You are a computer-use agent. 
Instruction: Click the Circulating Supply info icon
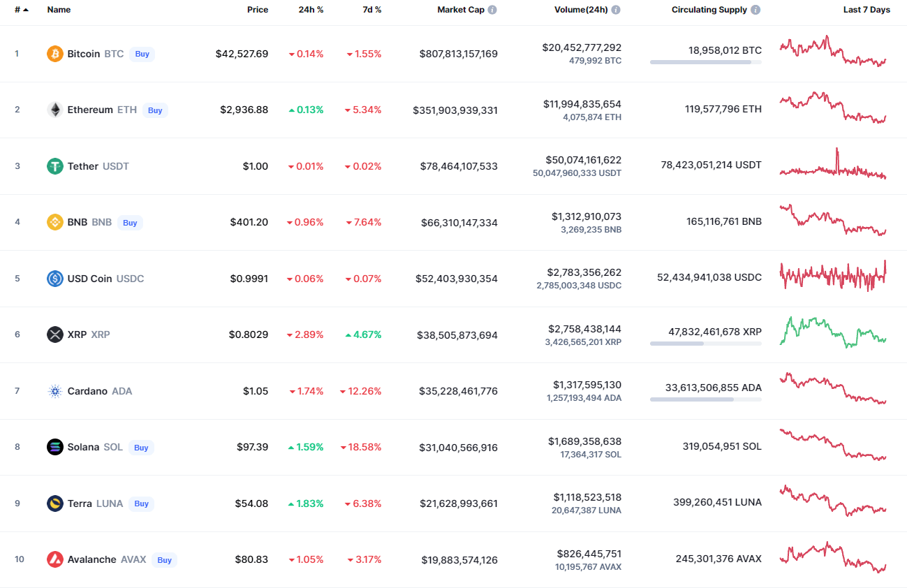(756, 10)
